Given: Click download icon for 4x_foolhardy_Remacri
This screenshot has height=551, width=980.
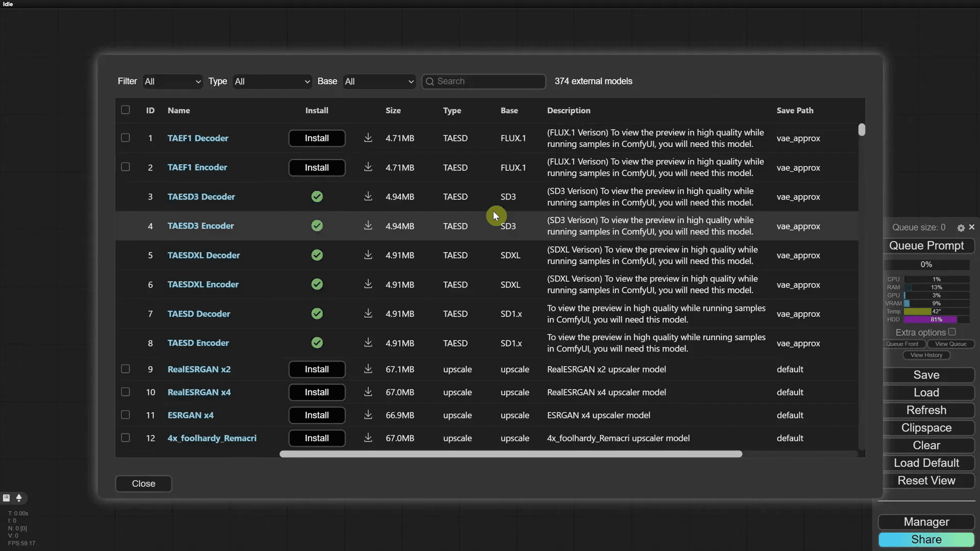Looking at the screenshot, I should point(368,438).
